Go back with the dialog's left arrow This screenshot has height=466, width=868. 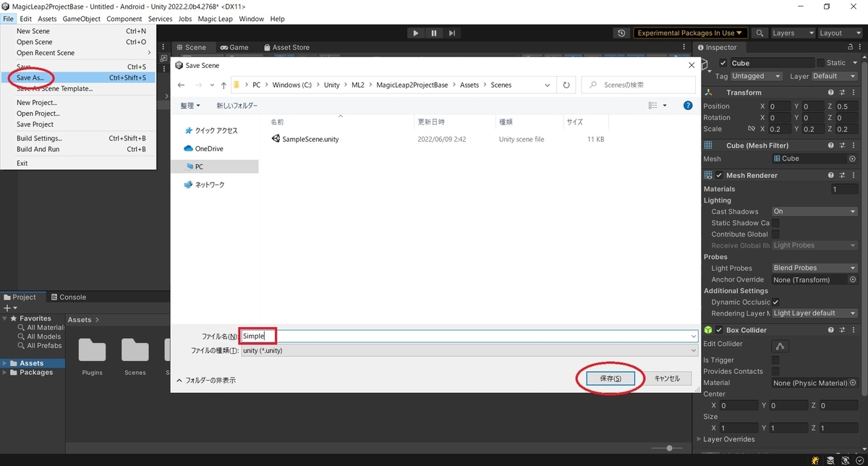182,85
